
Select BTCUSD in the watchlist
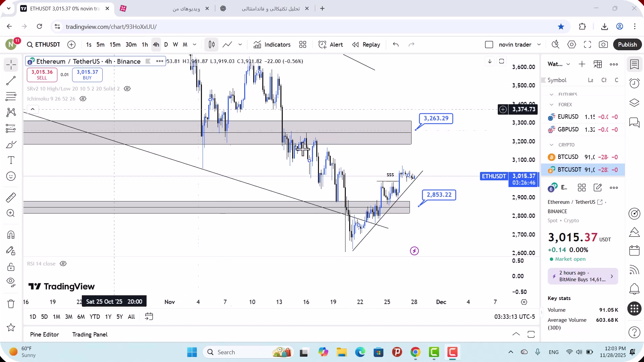click(x=583, y=157)
